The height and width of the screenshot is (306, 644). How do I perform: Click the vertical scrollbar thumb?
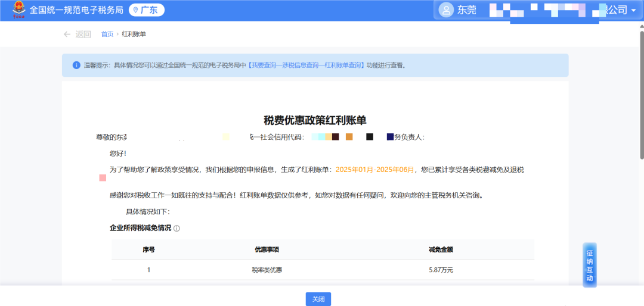(641, 95)
